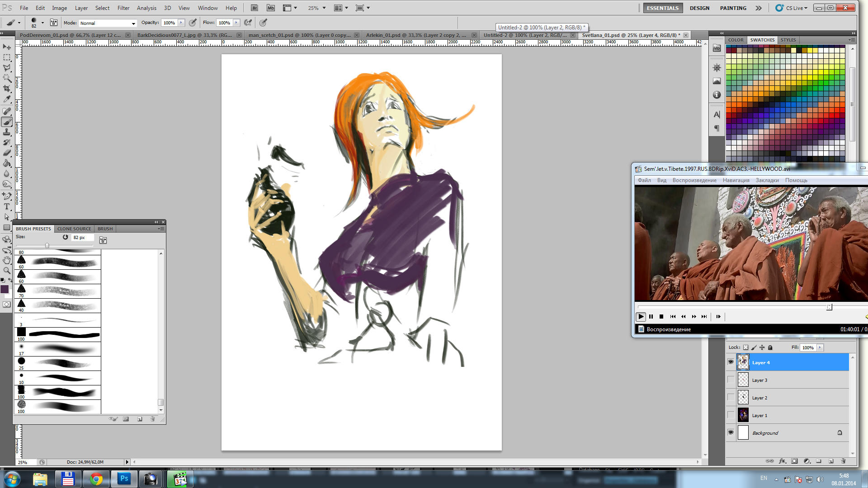Select the Type tool

tap(7, 206)
